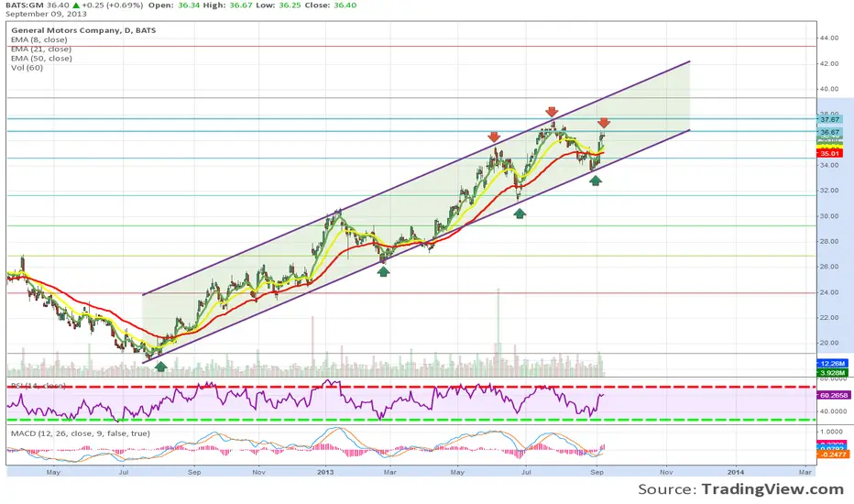The width and height of the screenshot is (854, 504).
Task: Click the 28.00 price axis label
Action: coord(829,241)
